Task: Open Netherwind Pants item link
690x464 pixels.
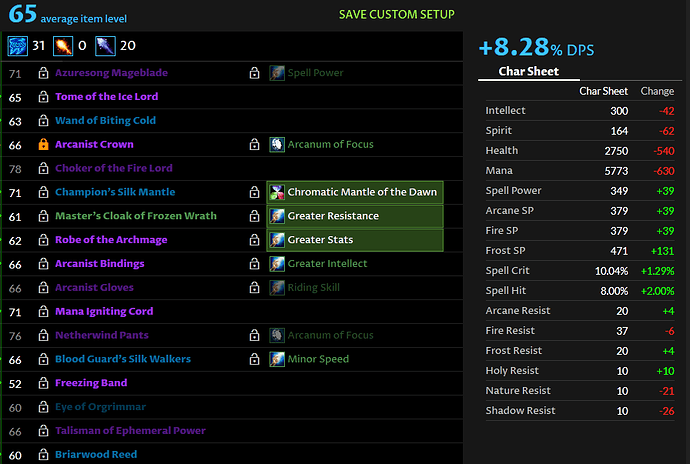Action: click(x=102, y=335)
